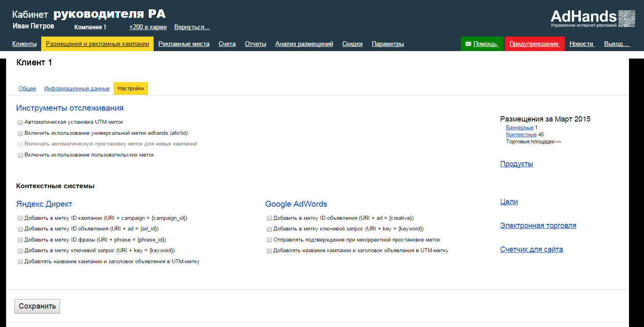644x327 pixels.
Task: Open the Клиенты menu item
Action: point(24,44)
